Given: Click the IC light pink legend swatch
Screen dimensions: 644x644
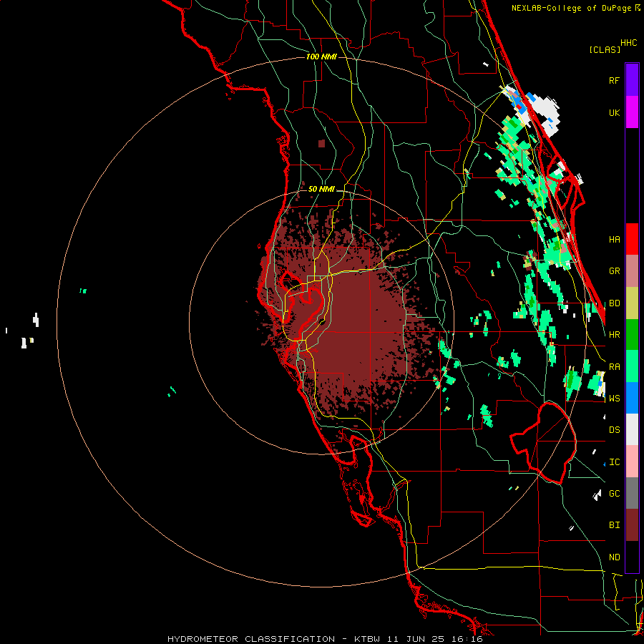Looking at the screenshot, I should [x=632, y=462].
